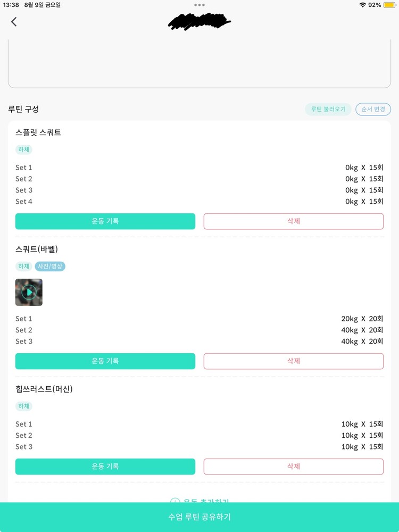Select the 사진/영상 tag under 스쿼트(바벨)
The height and width of the screenshot is (532, 399).
(x=50, y=266)
